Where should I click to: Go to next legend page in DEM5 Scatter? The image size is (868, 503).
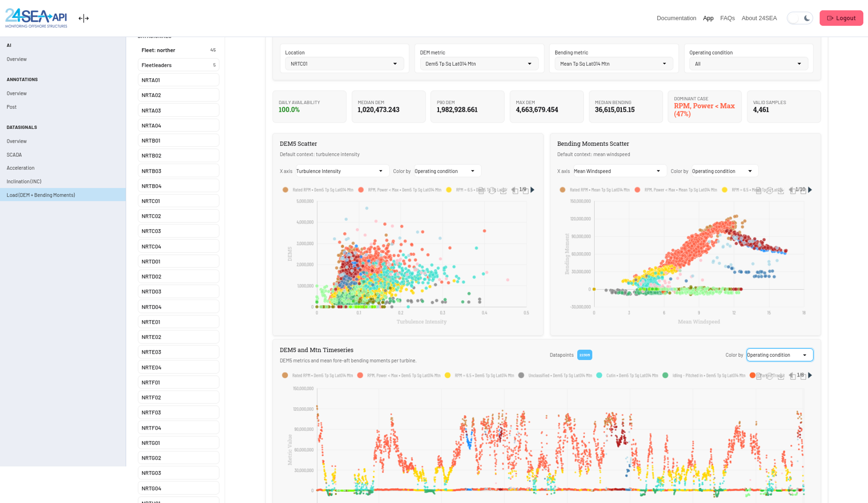coord(532,190)
